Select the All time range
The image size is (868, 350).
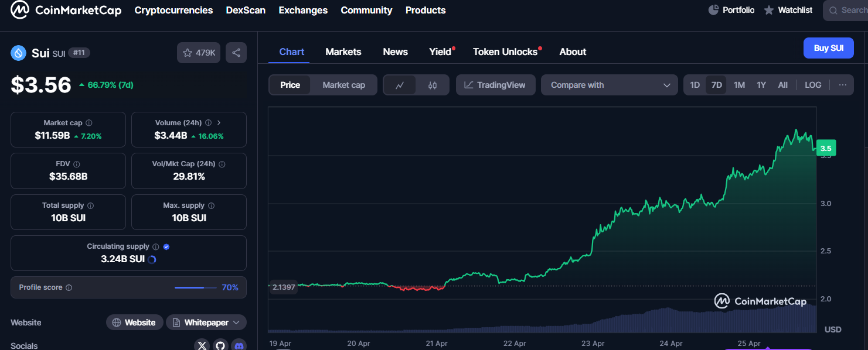click(x=782, y=85)
